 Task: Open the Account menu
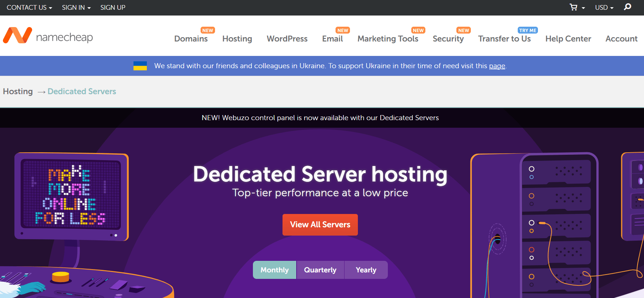coord(621,39)
